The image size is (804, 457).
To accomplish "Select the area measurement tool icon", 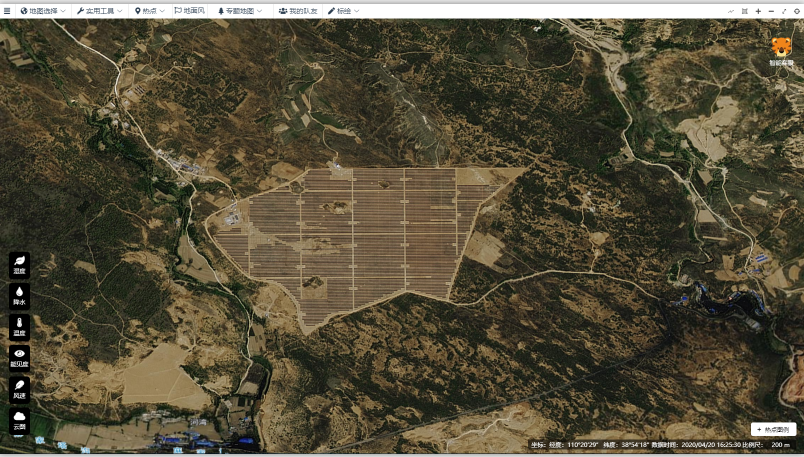I will (x=744, y=10).
